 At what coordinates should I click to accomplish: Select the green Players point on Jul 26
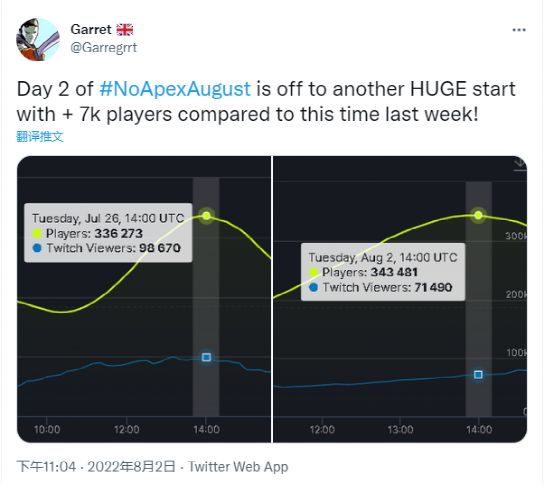(x=207, y=215)
